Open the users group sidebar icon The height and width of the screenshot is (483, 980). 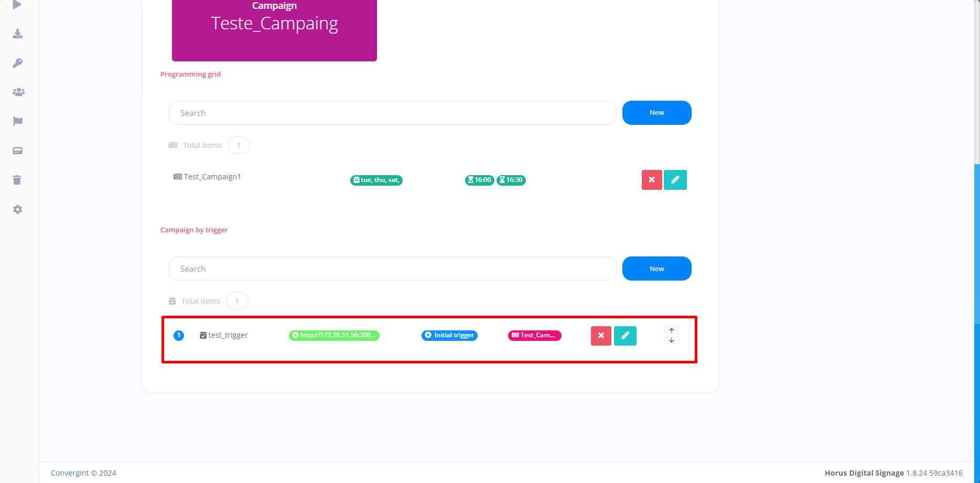click(18, 92)
